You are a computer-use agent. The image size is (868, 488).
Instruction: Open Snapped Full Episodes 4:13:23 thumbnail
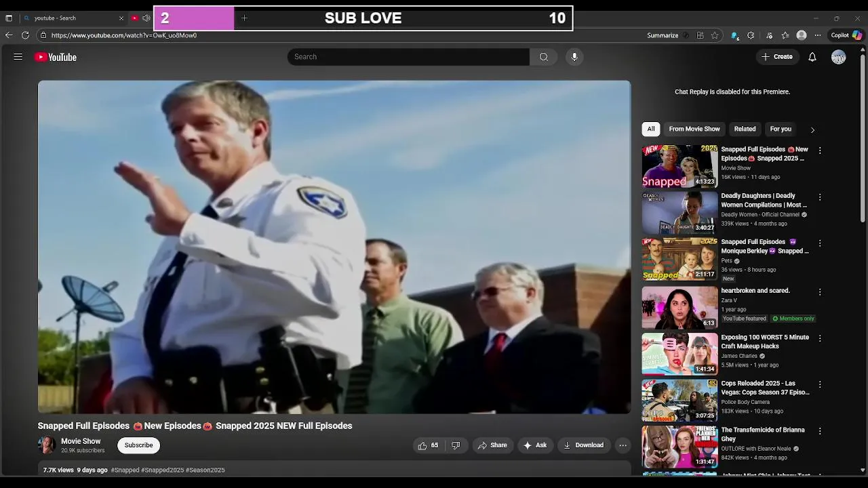tap(679, 166)
